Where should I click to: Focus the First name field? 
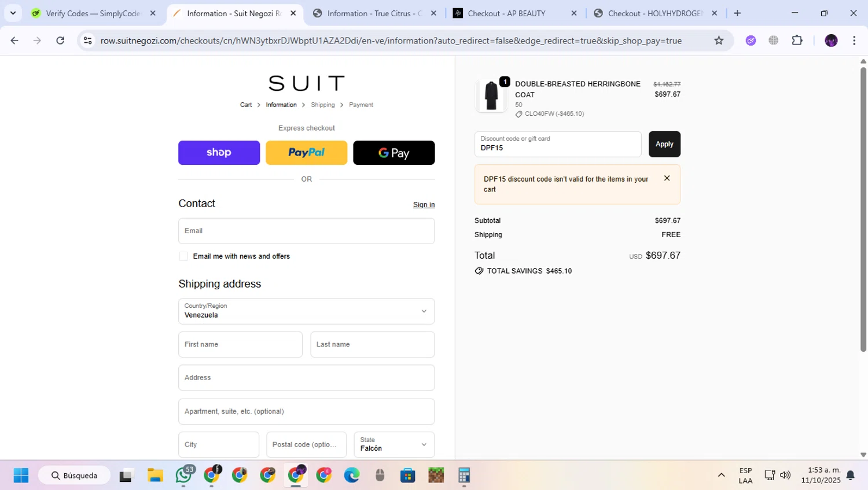pyautogui.click(x=240, y=345)
